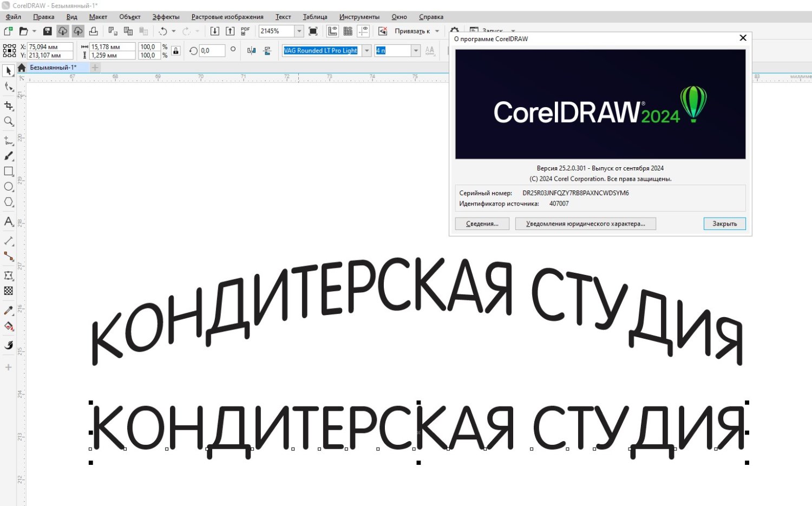Click the rotation angle field
This screenshot has height=506, width=812.
212,51
